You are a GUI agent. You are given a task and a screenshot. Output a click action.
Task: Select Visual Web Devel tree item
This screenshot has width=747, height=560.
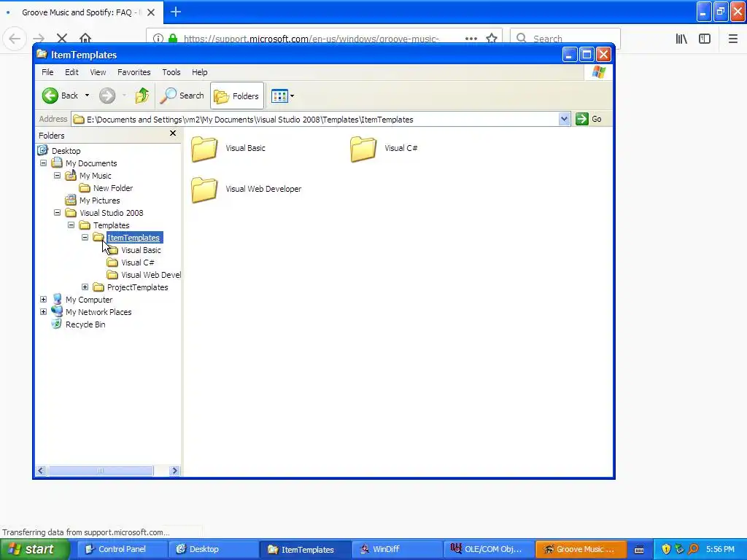pos(150,275)
